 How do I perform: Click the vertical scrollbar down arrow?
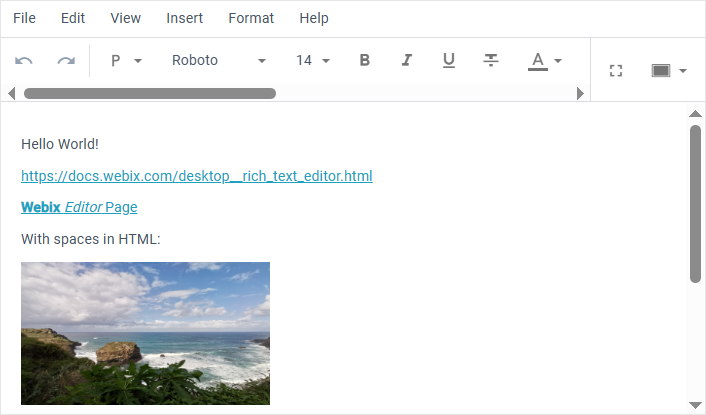pos(695,404)
